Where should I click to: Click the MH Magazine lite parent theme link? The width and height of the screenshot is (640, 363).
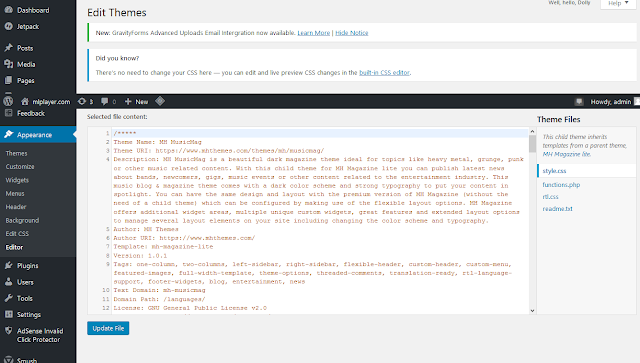(566, 154)
